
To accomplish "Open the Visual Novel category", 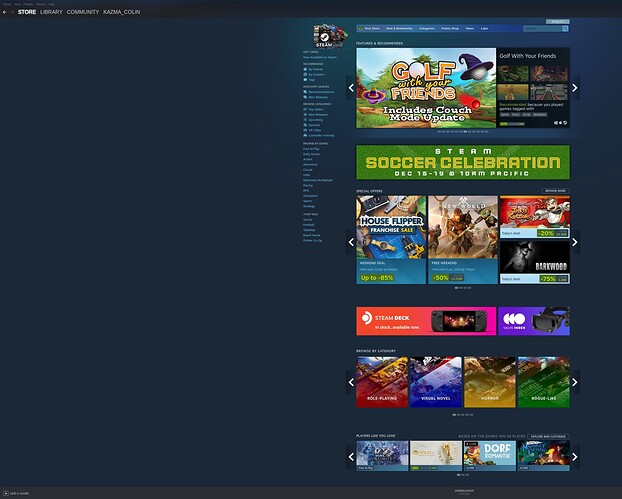I will coord(436,382).
